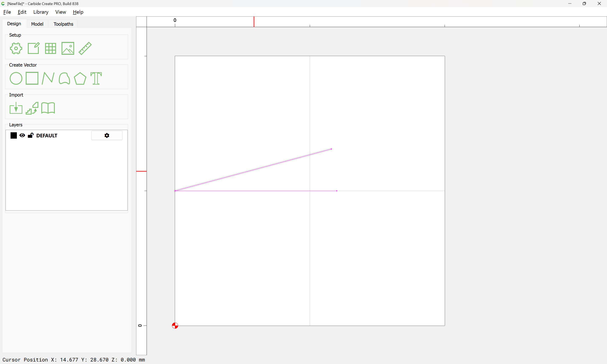Open the View menu

pyautogui.click(x=60, y=12)
